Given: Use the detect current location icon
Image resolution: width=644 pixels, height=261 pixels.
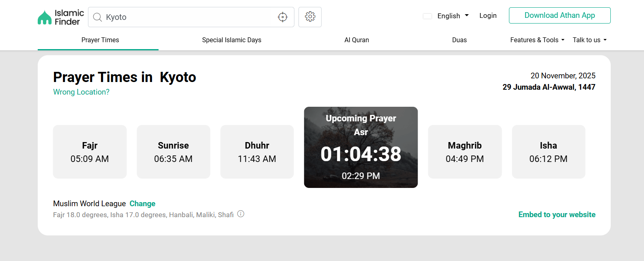Looking at the screenshot, I should pyautogui.click(x=283, y=17).
